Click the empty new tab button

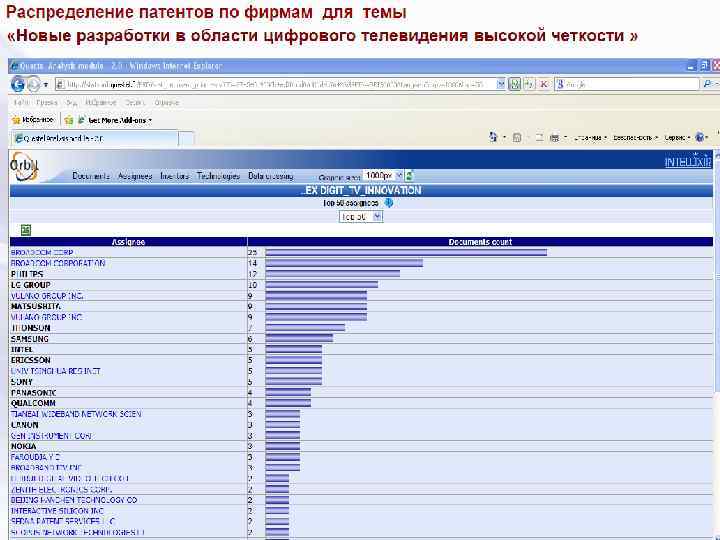pos(186,138)
